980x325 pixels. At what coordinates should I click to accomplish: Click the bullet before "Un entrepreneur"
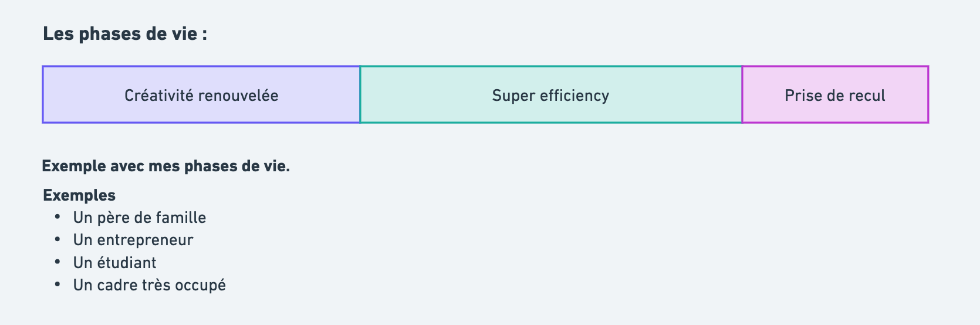coord(58,239)
